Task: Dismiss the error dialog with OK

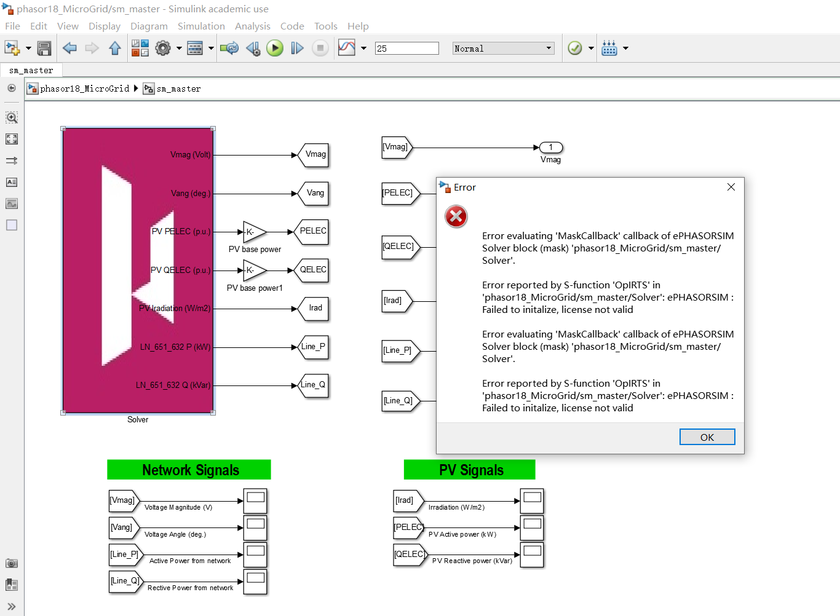Action: [x=707, y=436]
